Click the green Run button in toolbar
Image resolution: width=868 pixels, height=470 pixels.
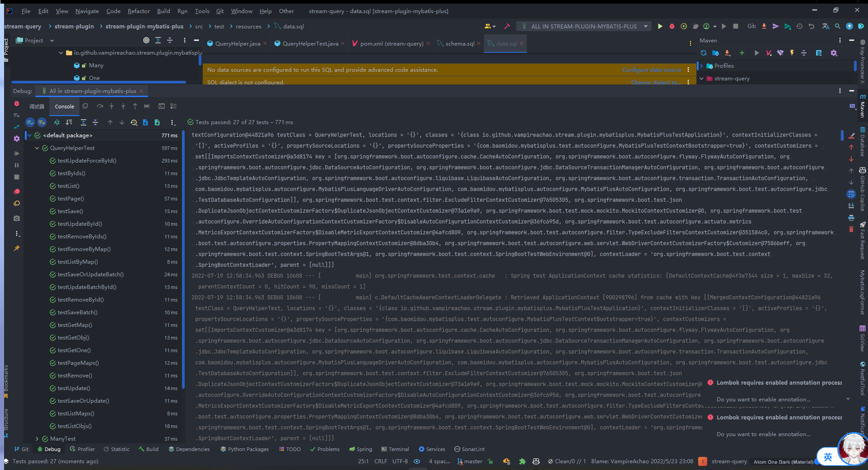[x=660, y=26]
